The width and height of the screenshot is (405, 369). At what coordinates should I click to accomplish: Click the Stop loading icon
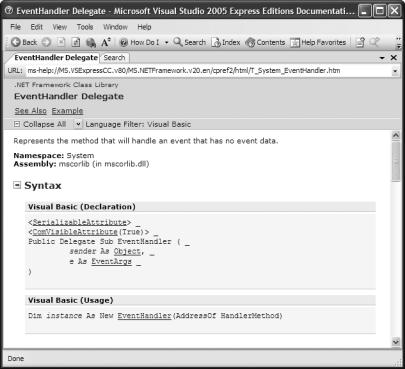(x=61, y=42)
